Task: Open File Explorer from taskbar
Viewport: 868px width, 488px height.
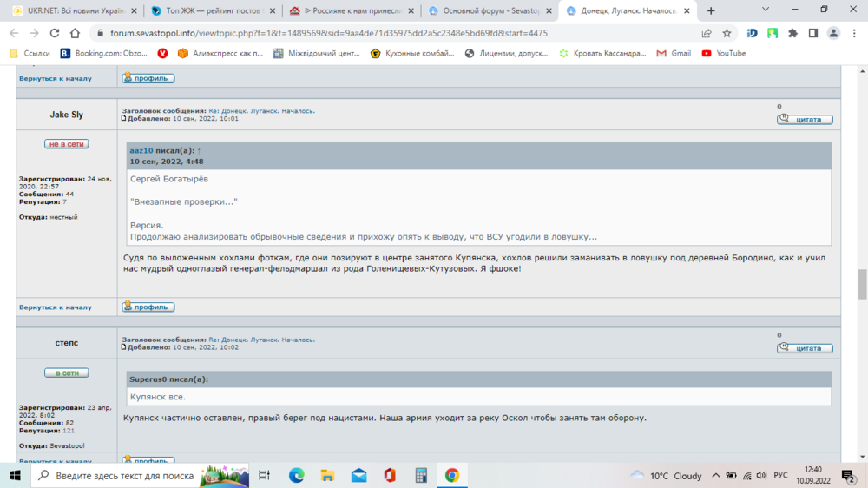Action: tap(327, 475)
